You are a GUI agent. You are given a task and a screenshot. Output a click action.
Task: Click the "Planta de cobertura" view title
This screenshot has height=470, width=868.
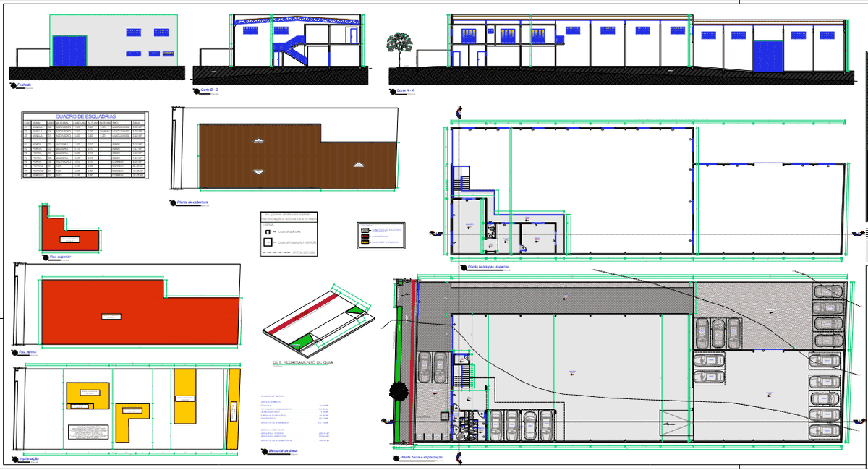click(x=192, y=202)
